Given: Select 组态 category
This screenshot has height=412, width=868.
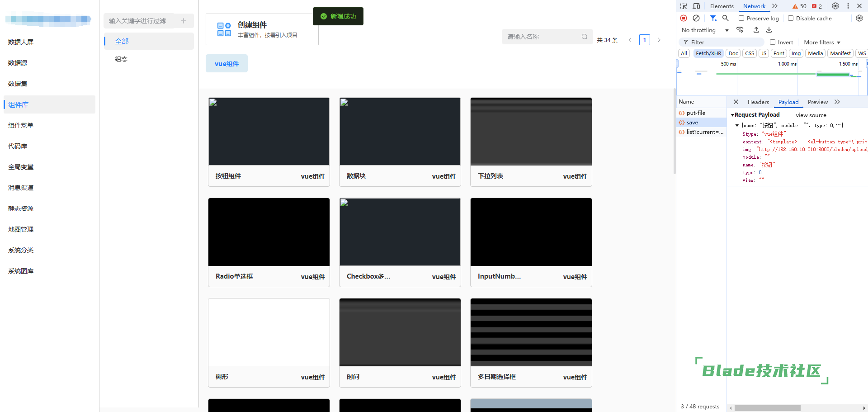Looking at the screenshot, I should click(x=149, y=59).
